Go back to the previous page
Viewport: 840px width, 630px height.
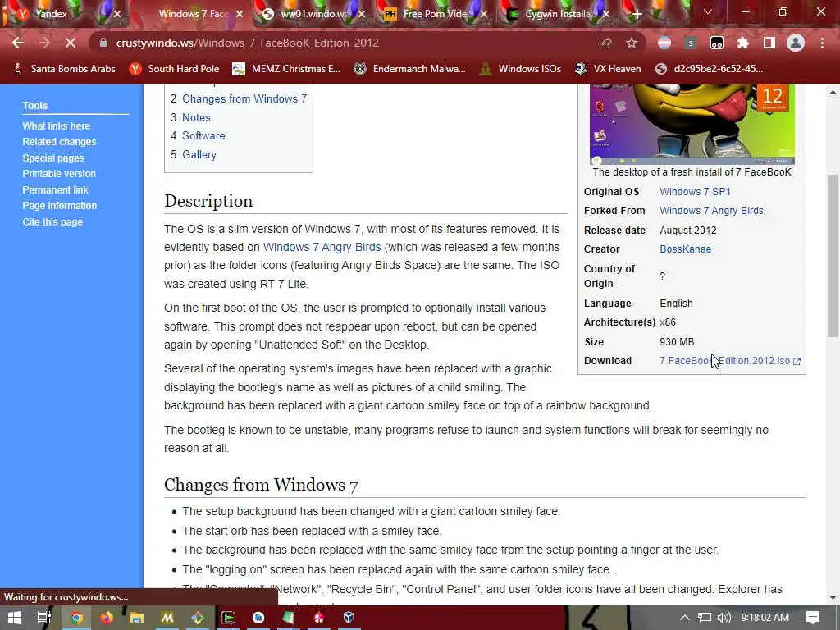[18, 43]
